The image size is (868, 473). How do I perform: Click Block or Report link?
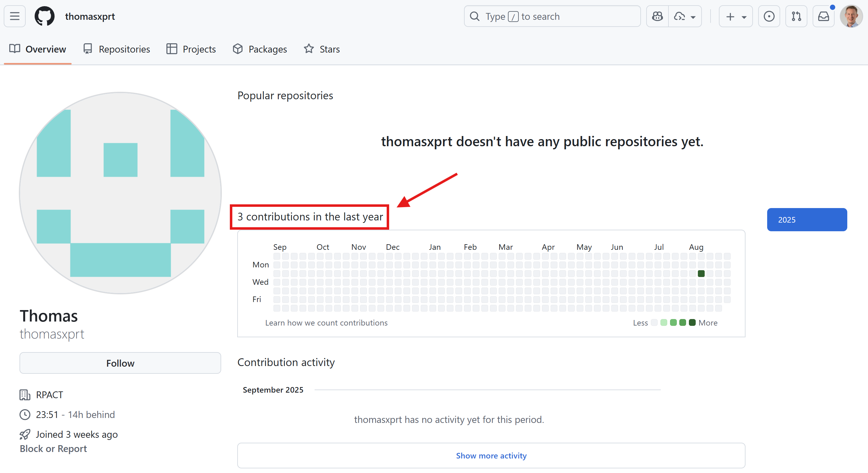coord(53,449)
